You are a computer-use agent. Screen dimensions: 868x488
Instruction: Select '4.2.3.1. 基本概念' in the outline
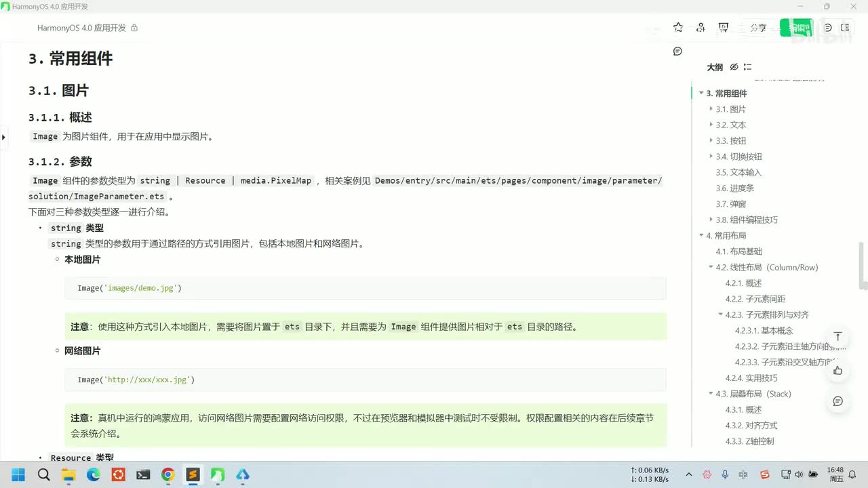pyautogui.click(x=764, y=331)
